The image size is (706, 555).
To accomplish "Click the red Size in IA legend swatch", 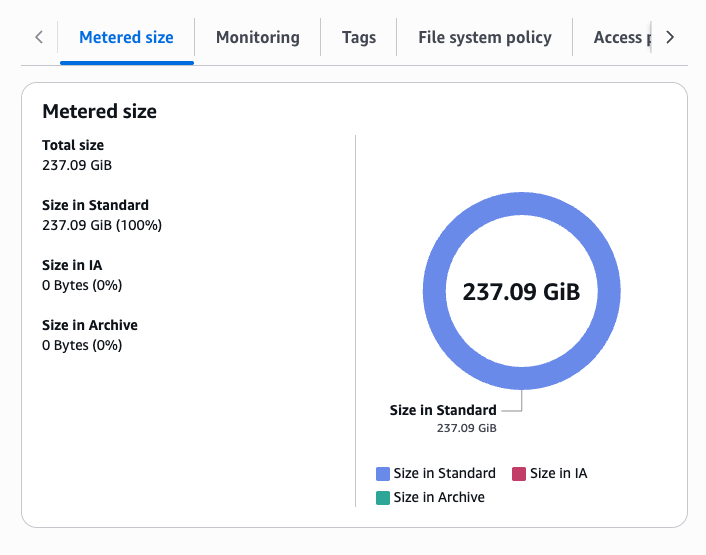I will point(519,474).
